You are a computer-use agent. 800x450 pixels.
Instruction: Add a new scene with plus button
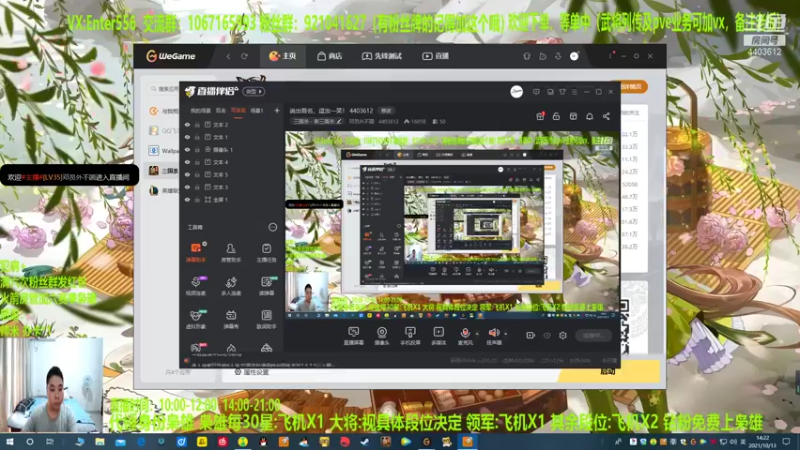pyautogui.click(x=277, y=110)
